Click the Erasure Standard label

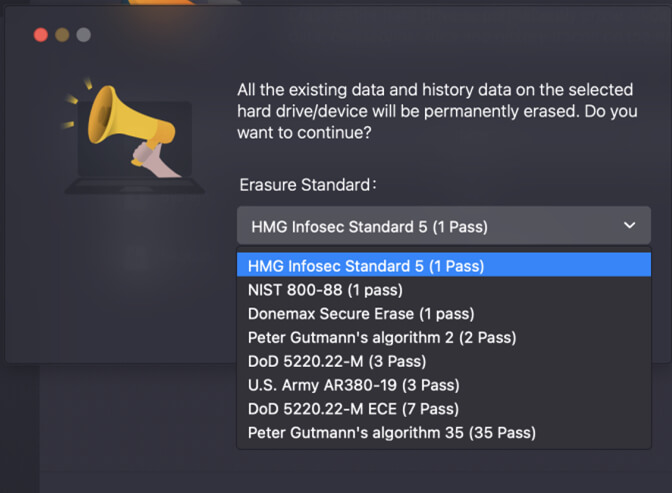[x=308, y=185]
